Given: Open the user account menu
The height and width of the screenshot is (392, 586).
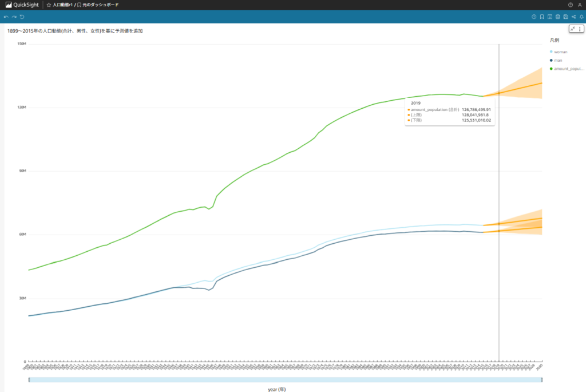Looking at the screenshot, I should [x=580, y=5].
